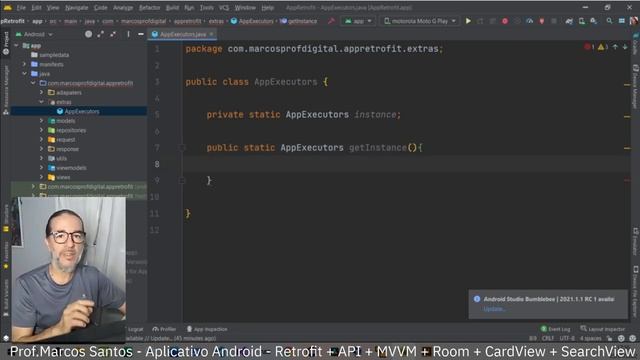Close the AppExecutors.java tab
The height and width of the screenshot is (360, 640).
(211, 34)
